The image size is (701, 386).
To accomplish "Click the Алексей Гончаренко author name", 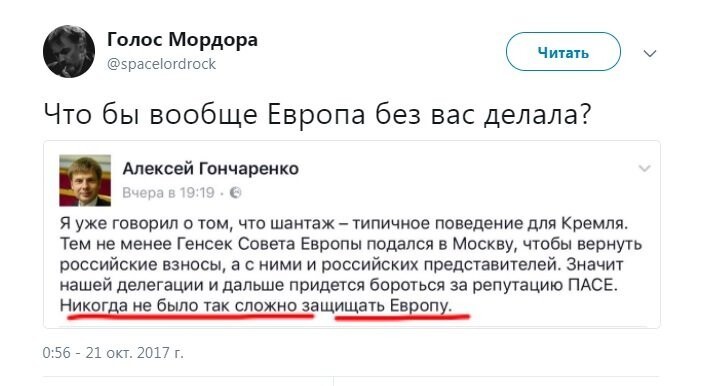I will [x=211, y=169].
